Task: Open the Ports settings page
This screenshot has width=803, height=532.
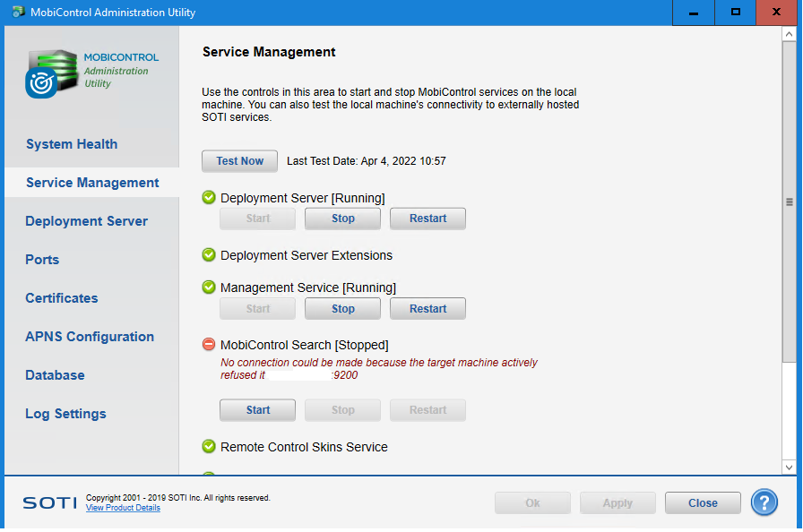Action: (42, 260)
